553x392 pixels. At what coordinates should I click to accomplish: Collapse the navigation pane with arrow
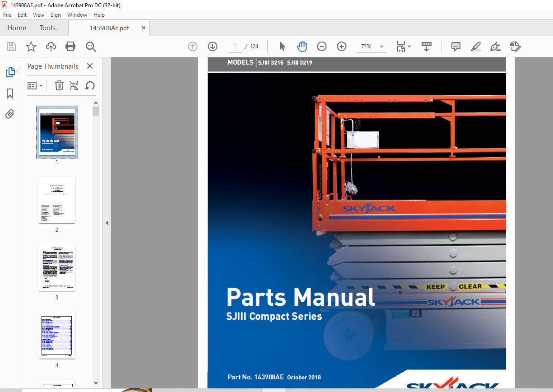(107, 223)
